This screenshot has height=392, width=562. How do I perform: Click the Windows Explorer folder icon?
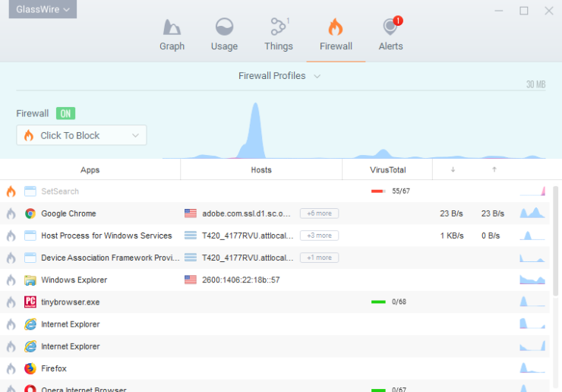[30, 280]
